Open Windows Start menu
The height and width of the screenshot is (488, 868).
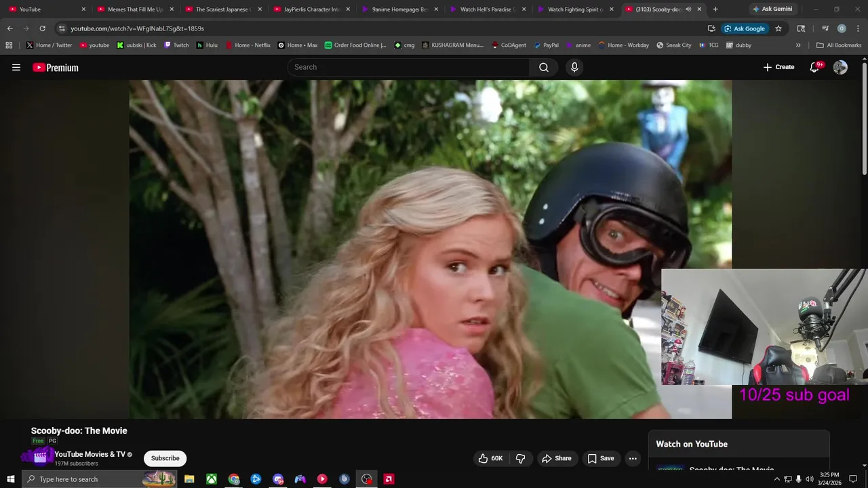[x=10, y=479]
